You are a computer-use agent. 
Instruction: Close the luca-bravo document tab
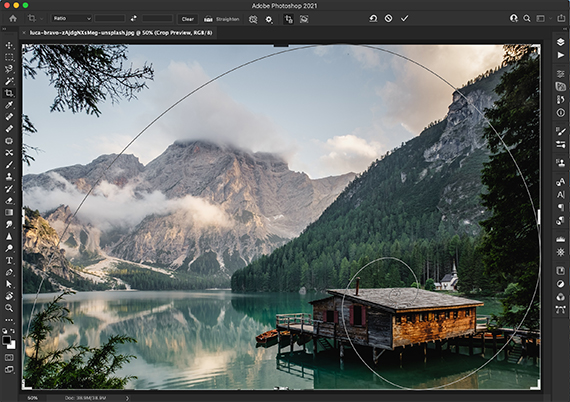pos(24,33)
